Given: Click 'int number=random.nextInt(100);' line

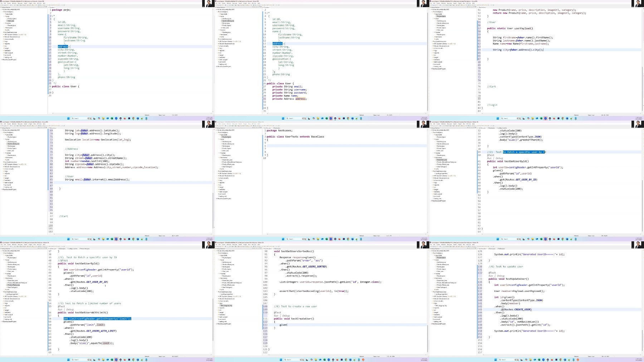Looking at the screenshot, I should (87, 161).
